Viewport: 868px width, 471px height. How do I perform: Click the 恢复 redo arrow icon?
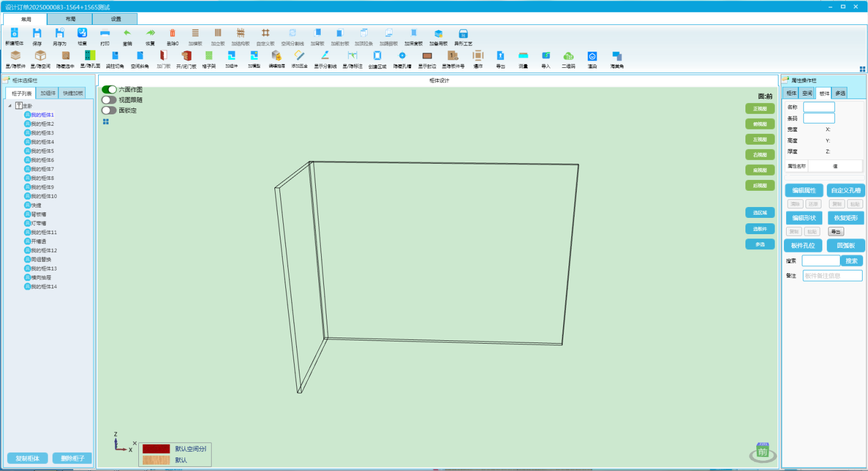click(x=150, y=34)
